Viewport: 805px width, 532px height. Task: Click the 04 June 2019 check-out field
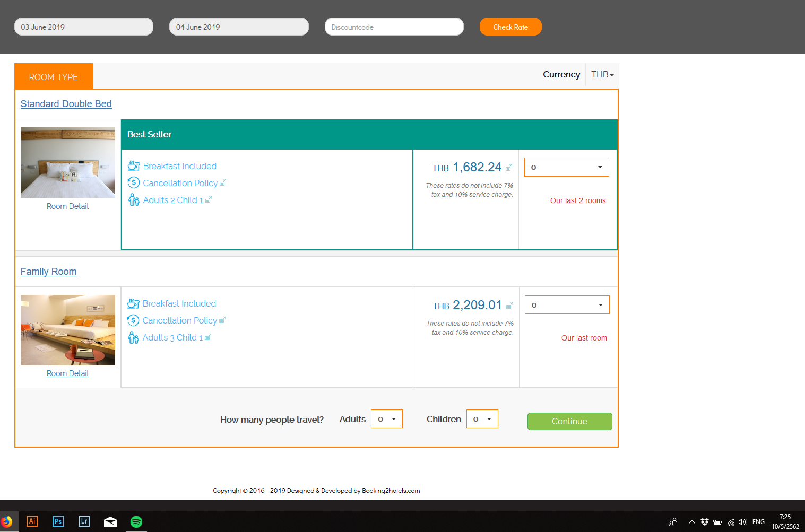(x=239, y=27)
